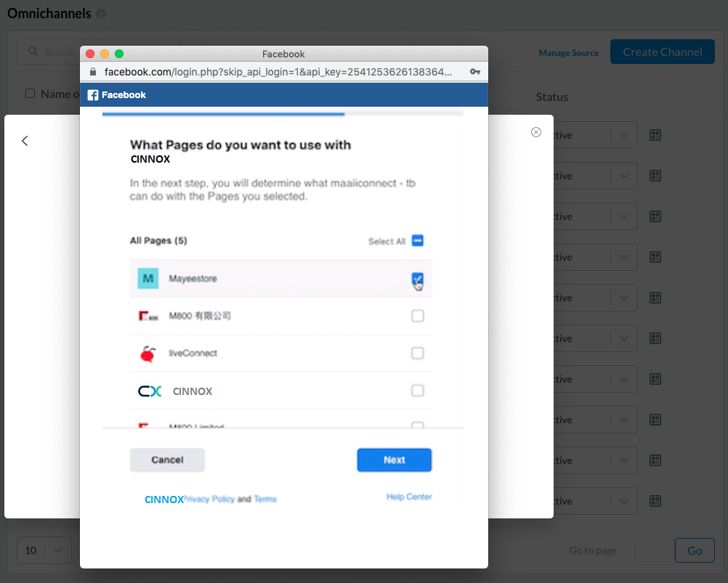728x583 pixels.
Task: Uncheck the Mayeestore page checkbox
Action: (417, 279)
